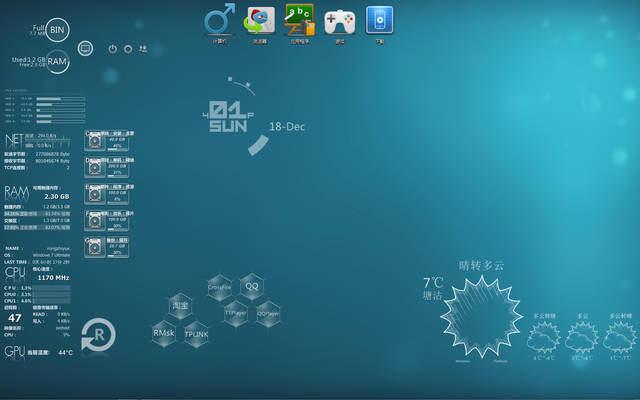Image resolution: width=640 pixels, height=400 pixels.
Task: Click the 18-Dec date on the clock
Action: (x=286, y=127)
